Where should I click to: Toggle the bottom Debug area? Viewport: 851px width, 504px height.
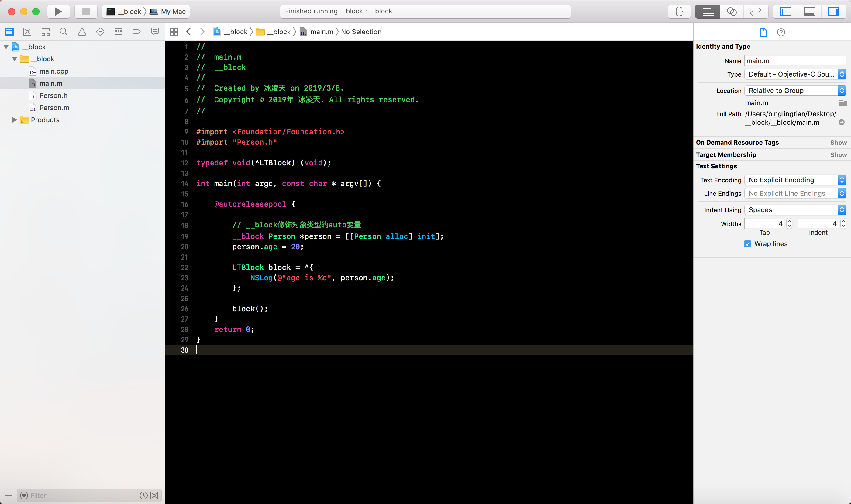coord(810,12)
